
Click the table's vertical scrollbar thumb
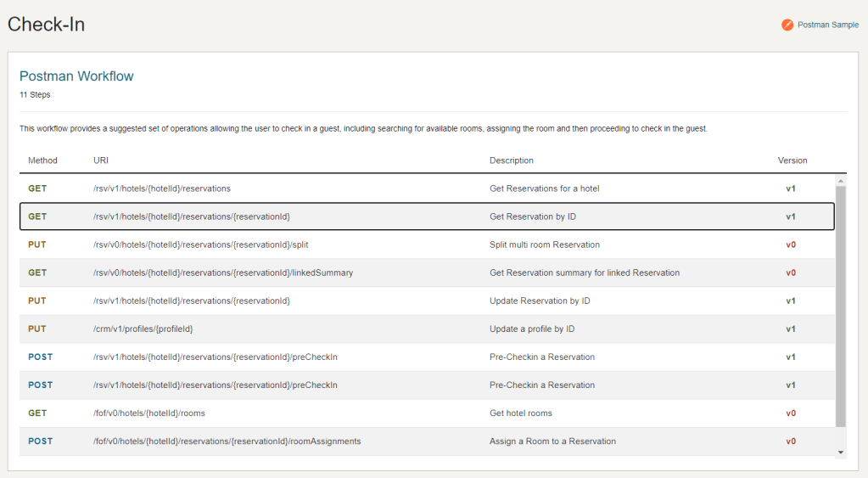click(841, 306)
